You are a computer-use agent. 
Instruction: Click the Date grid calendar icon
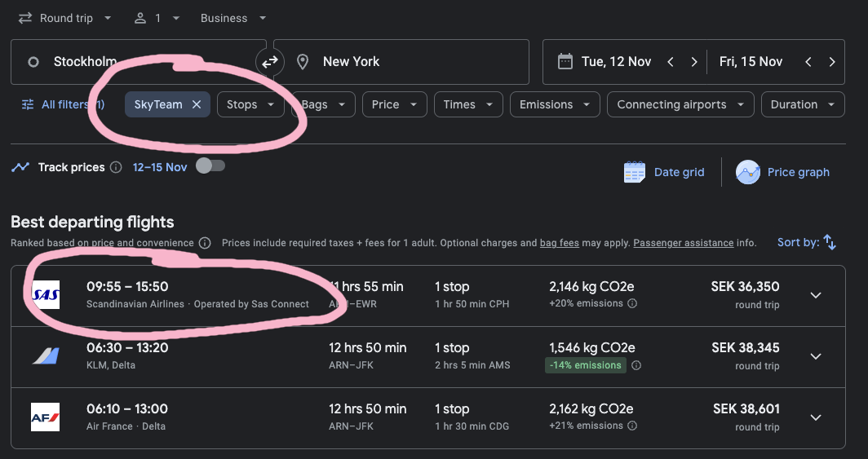[x=635, y=172]
